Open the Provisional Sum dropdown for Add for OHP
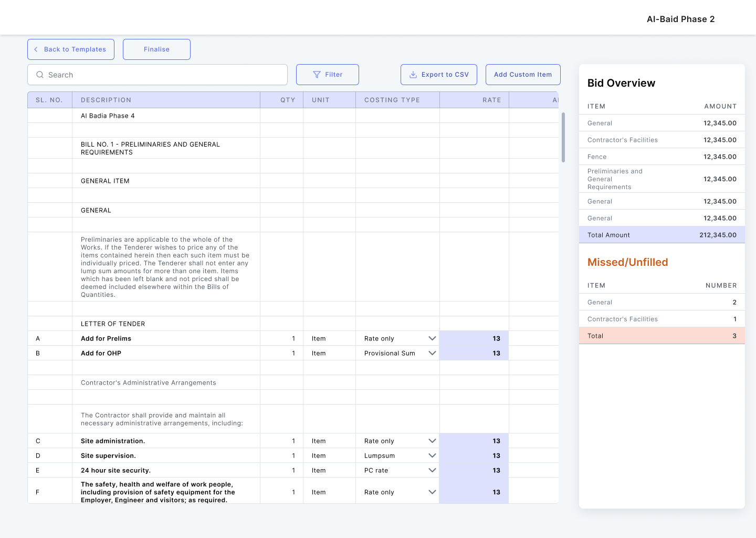756x538 pixels. 432,353
